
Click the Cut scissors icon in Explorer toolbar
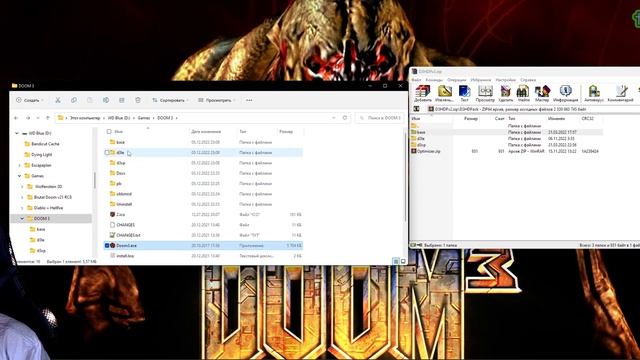pyautogui.click(x=58, y=100)
